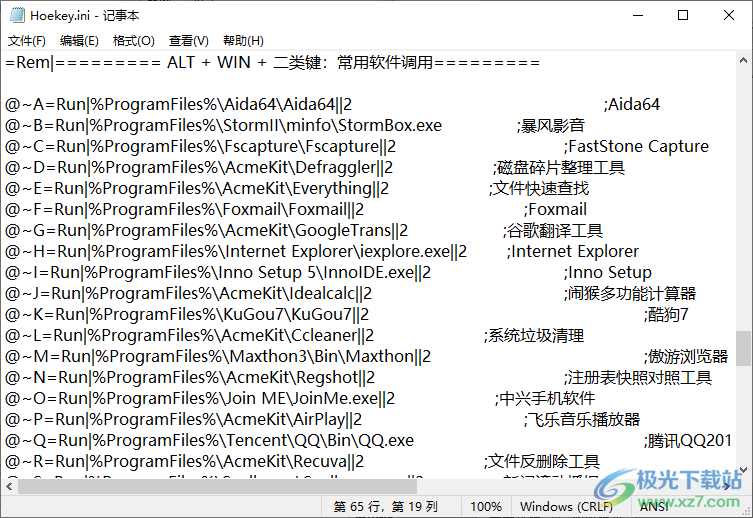Open the 格式(O) menu
The image size is (753, 518).
point(134,41)
